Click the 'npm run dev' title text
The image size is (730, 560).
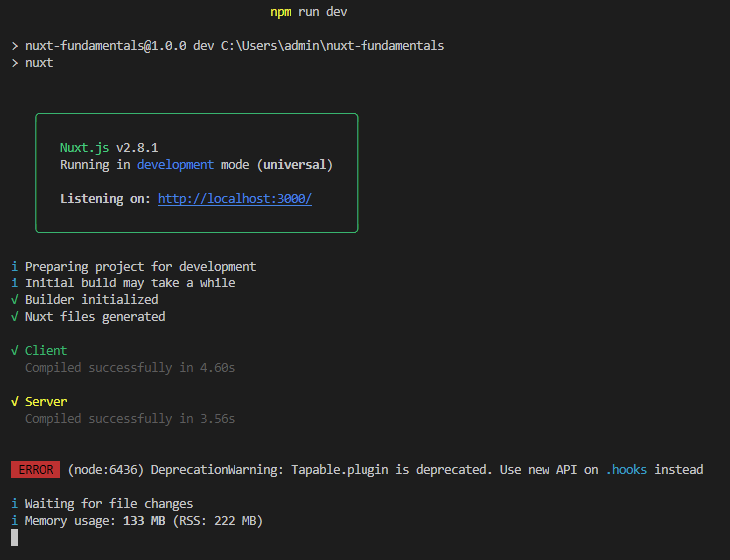click(x=309, y=12)
